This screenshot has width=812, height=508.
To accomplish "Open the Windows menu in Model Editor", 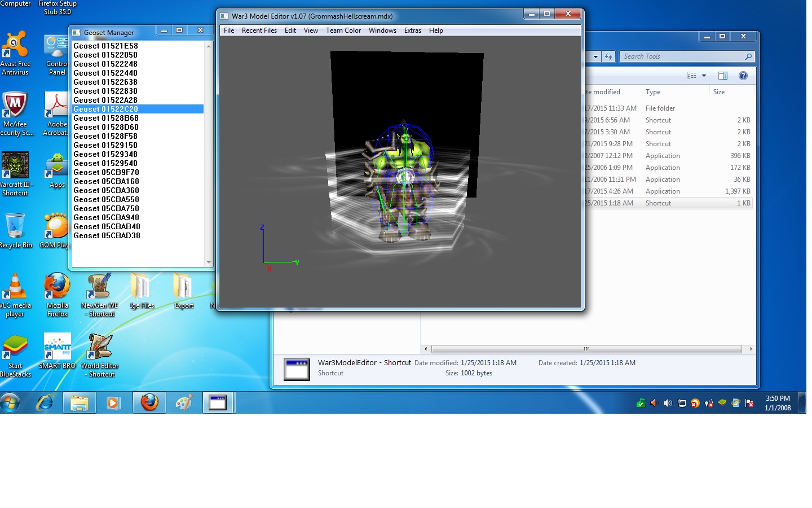I will tap(382, 30).
